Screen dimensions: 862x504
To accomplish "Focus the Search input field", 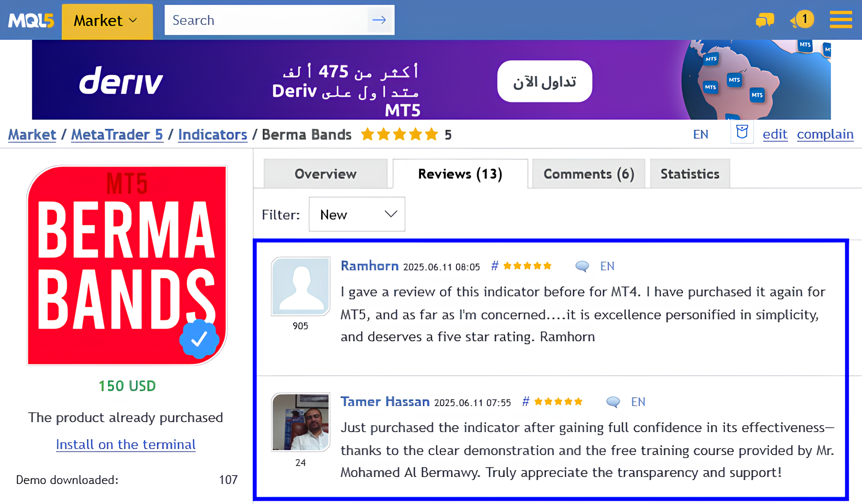I will click(266, 20).
